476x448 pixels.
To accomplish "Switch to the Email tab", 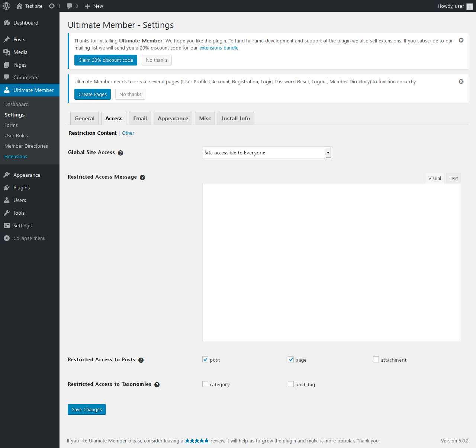I will pyautogui.click(x=140, y=118).
